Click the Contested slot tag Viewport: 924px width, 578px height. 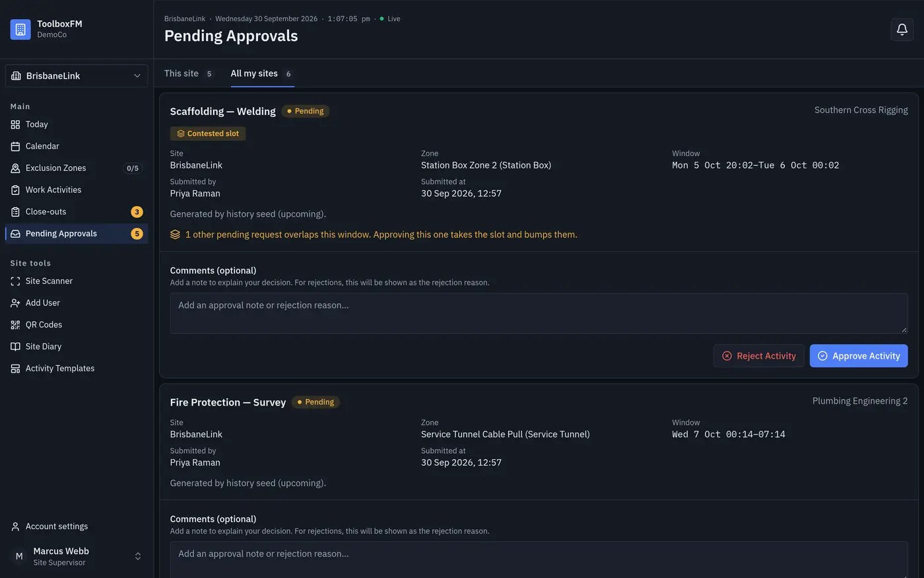[208, 133]
